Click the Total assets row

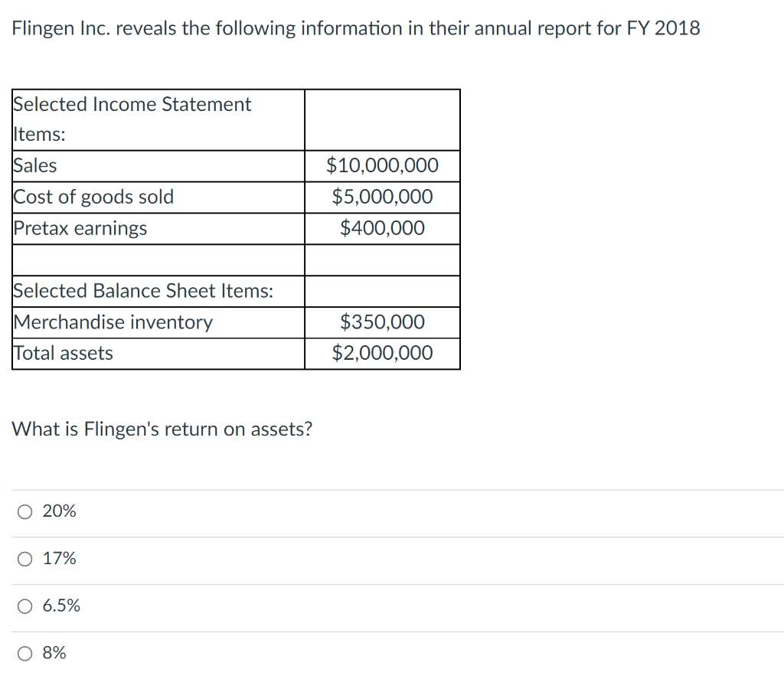62,353
